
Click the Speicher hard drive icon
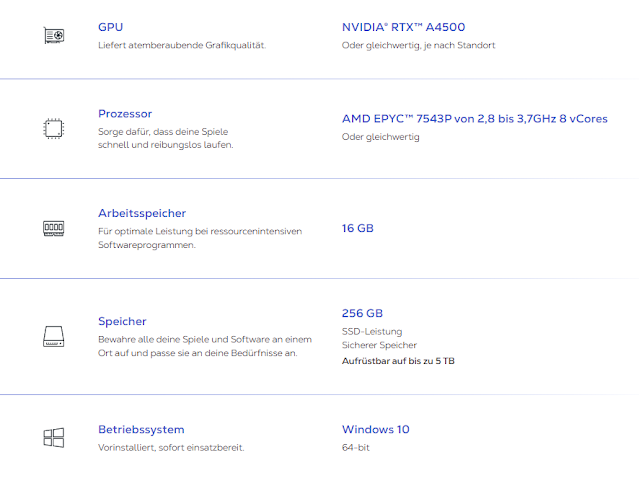54,336
